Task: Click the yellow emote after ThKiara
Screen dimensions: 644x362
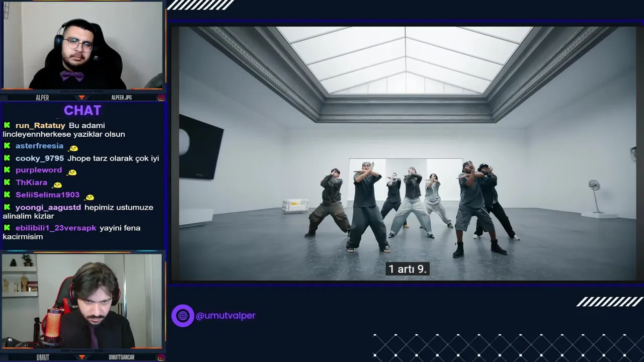Action: [x=57, y=185]
